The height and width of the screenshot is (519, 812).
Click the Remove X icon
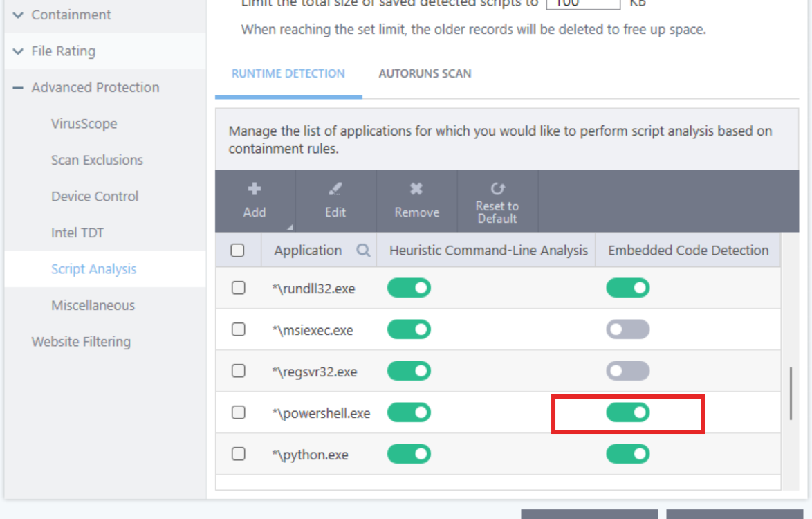coord(416,189)
